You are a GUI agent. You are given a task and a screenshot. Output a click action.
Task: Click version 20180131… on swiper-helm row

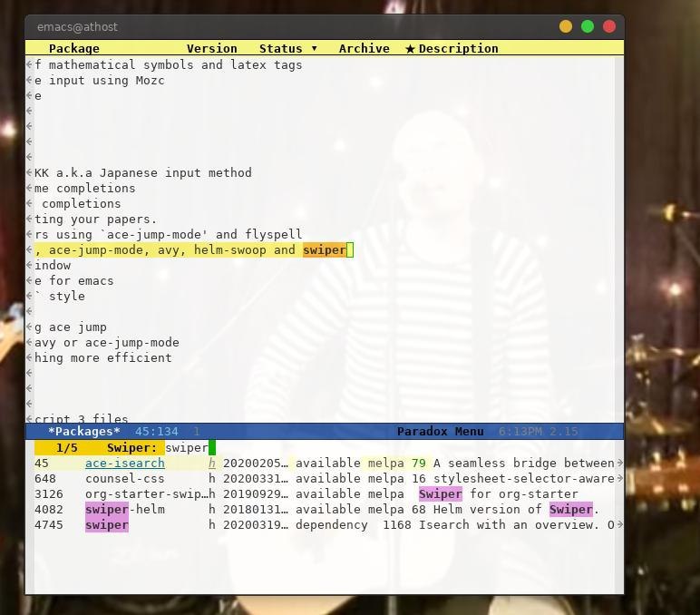tap(256, 509)
